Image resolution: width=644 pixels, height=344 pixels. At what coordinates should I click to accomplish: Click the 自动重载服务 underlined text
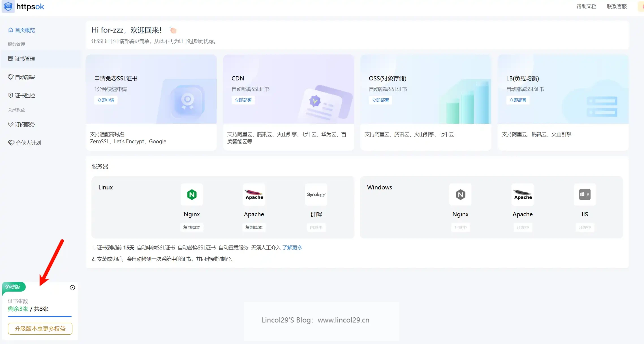(233, 248)
